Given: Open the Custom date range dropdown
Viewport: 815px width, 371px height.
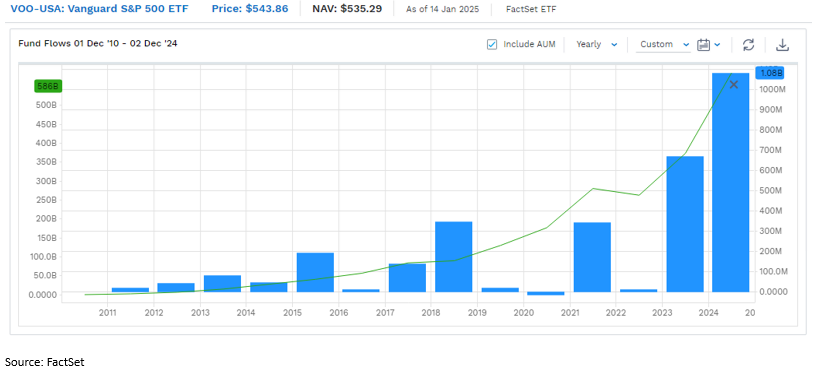Looking at the screenshot, I should pyautogui.click(x=664, y=45).
